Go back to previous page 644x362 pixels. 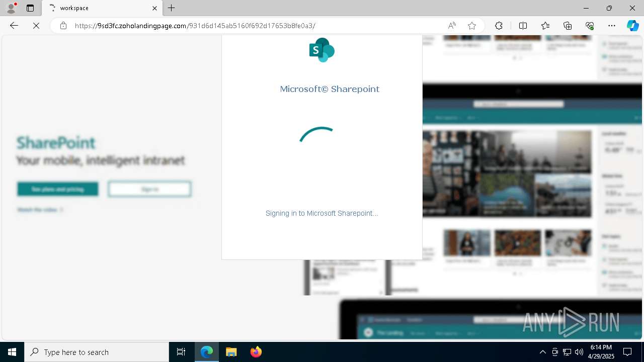(x=14, y=26)
